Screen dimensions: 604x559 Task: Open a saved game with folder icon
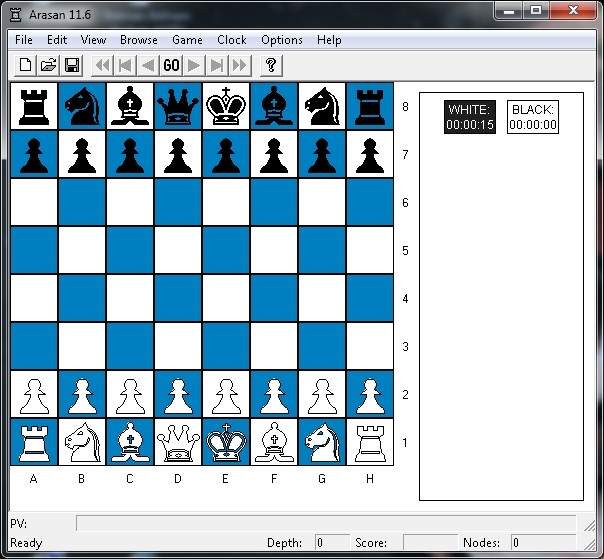[x=48, y=65]
